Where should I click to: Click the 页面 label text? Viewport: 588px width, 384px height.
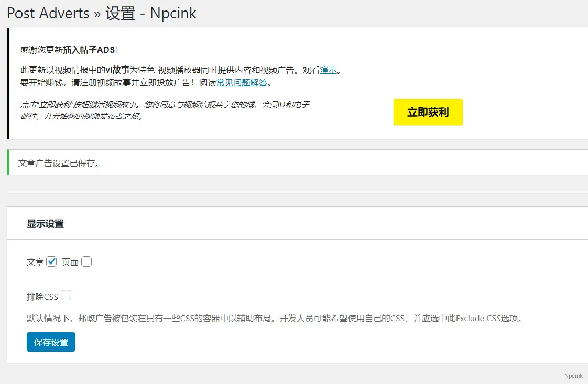[70, 262]
